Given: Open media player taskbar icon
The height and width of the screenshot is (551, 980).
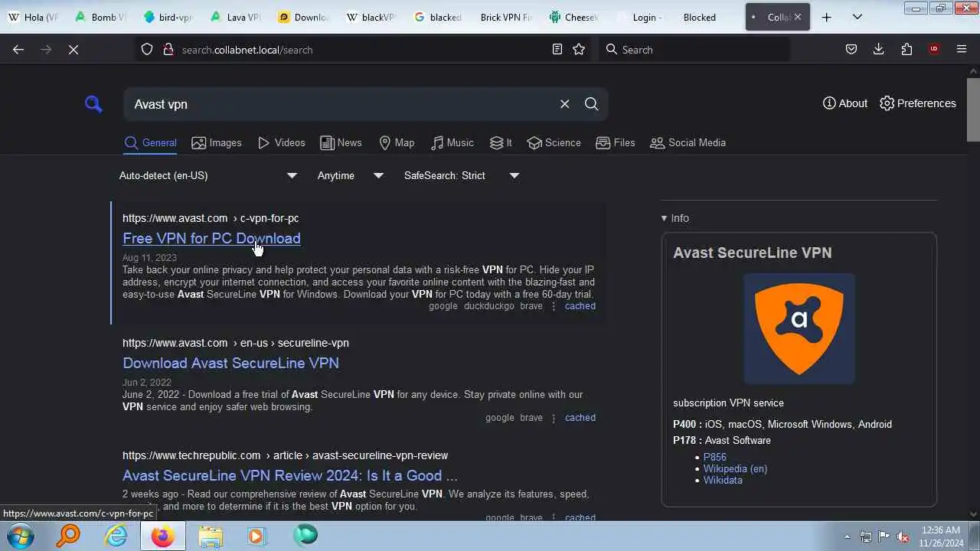Looking at the screenshot, I should [x=256, y=536].
